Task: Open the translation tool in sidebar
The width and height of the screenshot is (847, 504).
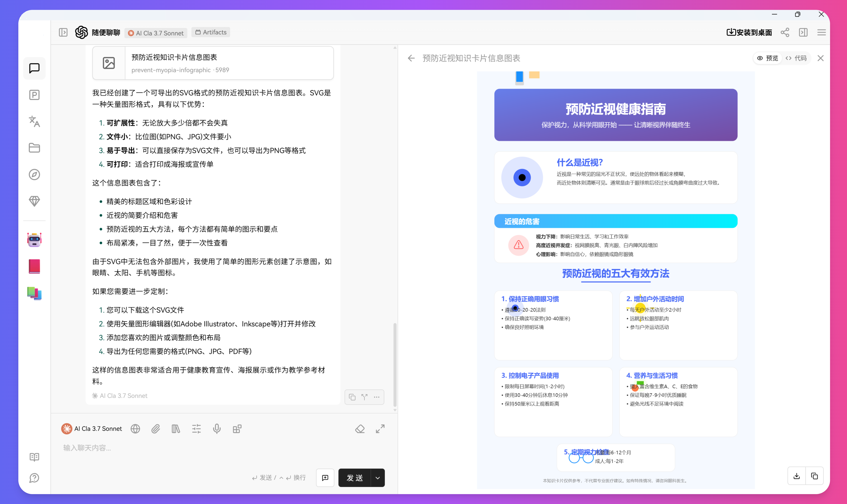Action: click(x=34, y=121)
